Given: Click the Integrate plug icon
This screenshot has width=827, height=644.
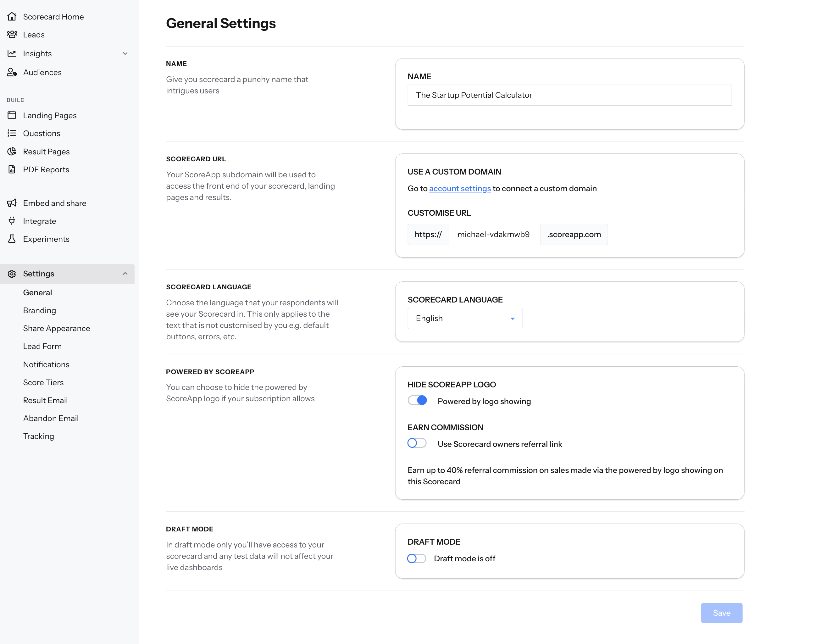Looking at the screenshot, I should tap(12, 221).
